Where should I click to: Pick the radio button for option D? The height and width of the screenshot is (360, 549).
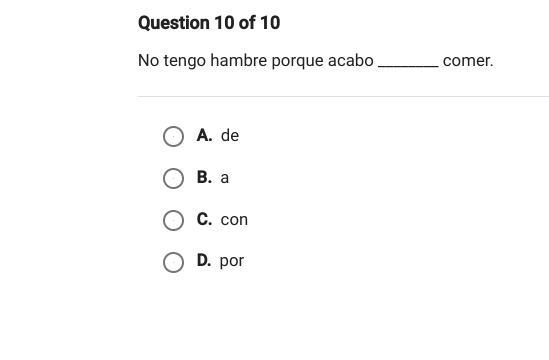tap(173, 262)
